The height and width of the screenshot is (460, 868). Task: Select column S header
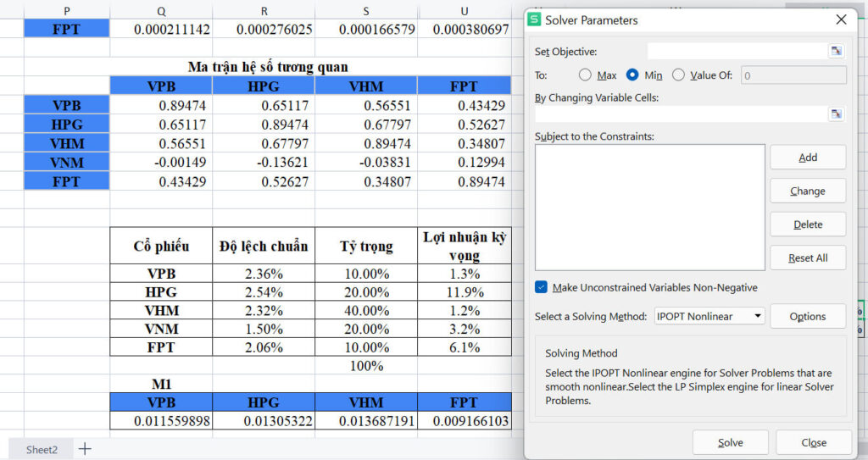pyautogui.click(x=366, y=11)
